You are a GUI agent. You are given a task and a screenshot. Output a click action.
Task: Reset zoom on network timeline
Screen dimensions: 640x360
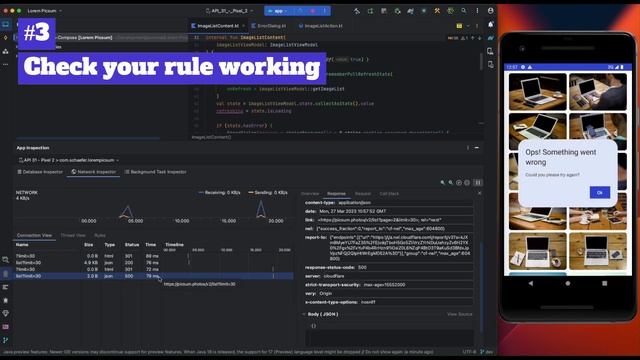[459, 182]
